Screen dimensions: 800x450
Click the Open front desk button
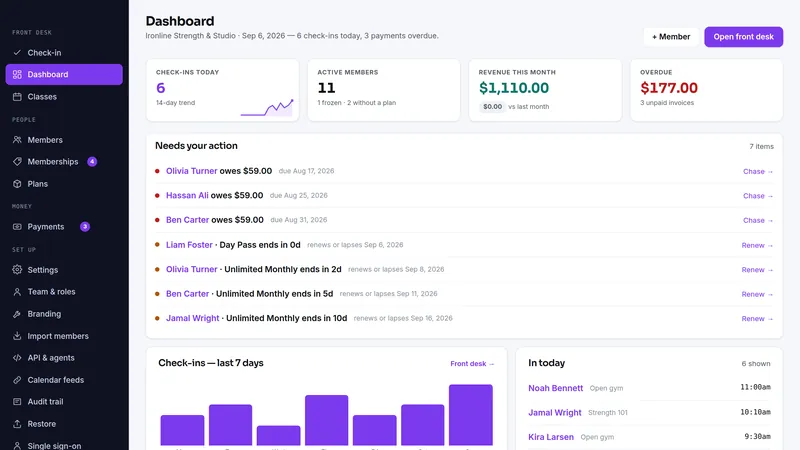pos(743,37)
